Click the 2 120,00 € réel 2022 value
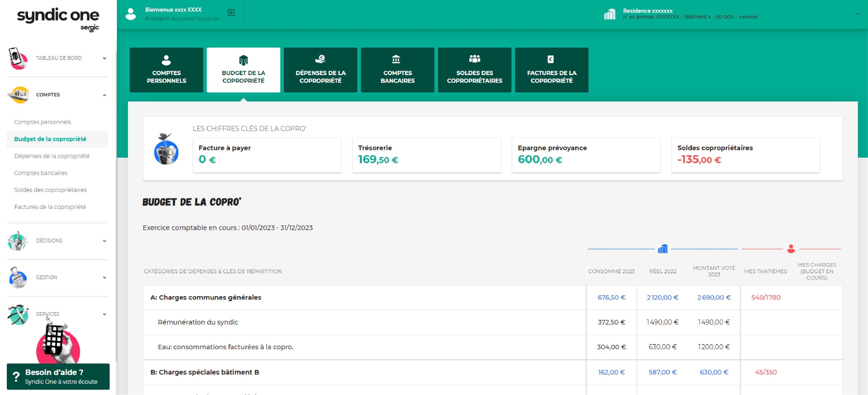 (x=663, y=298)
